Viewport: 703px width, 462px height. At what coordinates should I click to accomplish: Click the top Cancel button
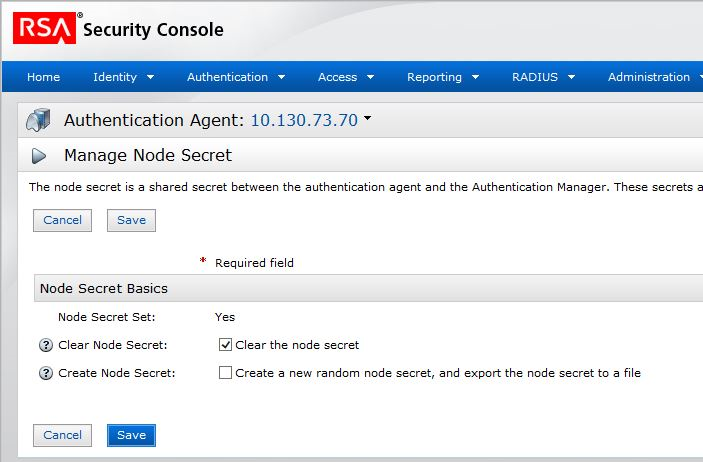point(62,220)
